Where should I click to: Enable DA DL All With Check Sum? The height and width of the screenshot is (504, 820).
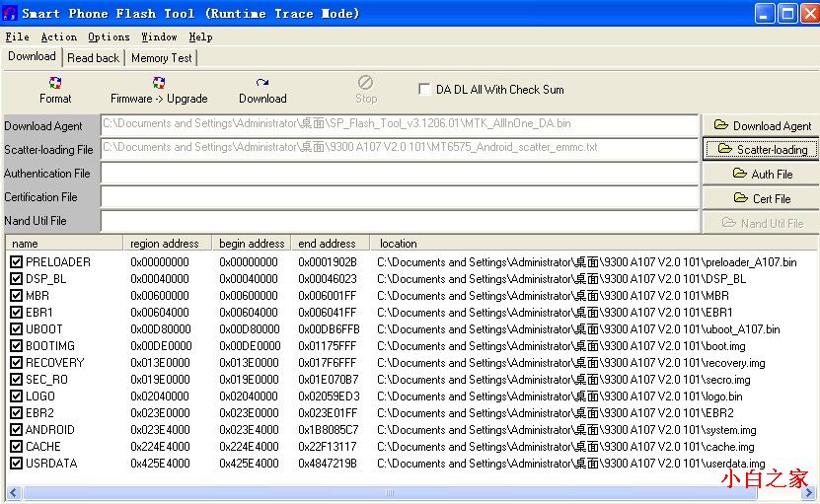pyautogui.click(x=424, y=90)
